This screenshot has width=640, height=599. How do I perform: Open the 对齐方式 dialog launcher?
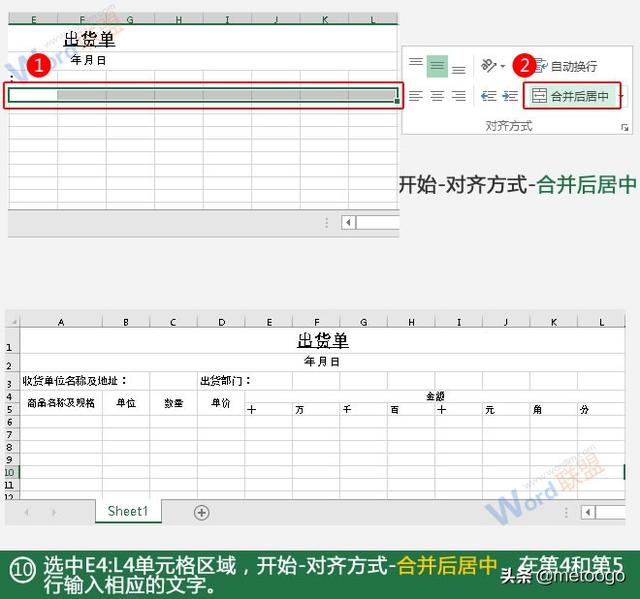[624, 128]
